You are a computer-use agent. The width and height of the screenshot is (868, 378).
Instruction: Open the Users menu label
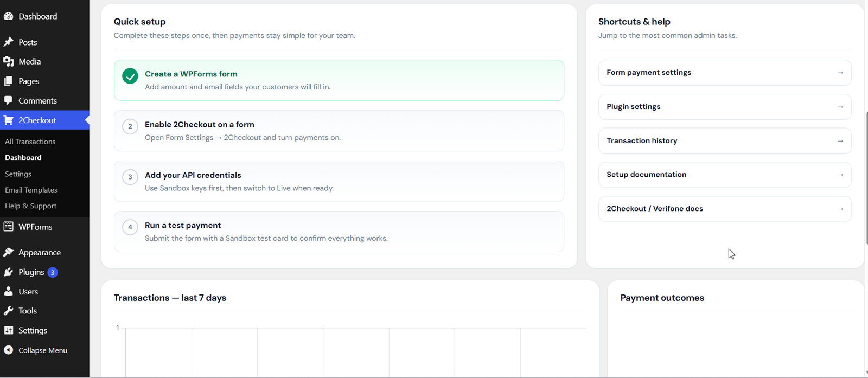tap(28, 292)
